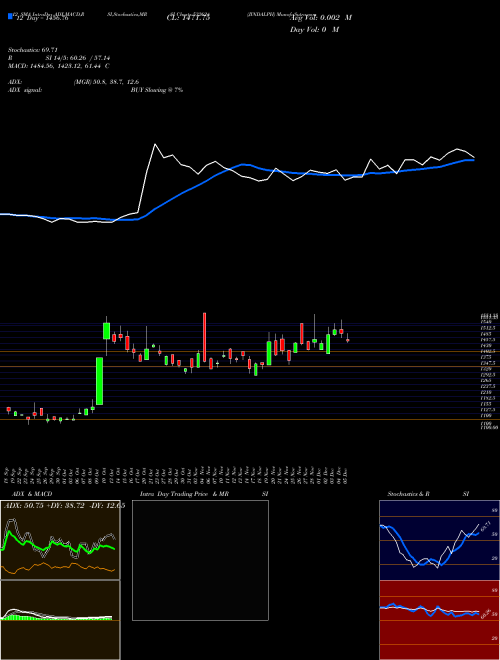Click the RSI 14/5: 60.26 / 57.14 line

59,58
